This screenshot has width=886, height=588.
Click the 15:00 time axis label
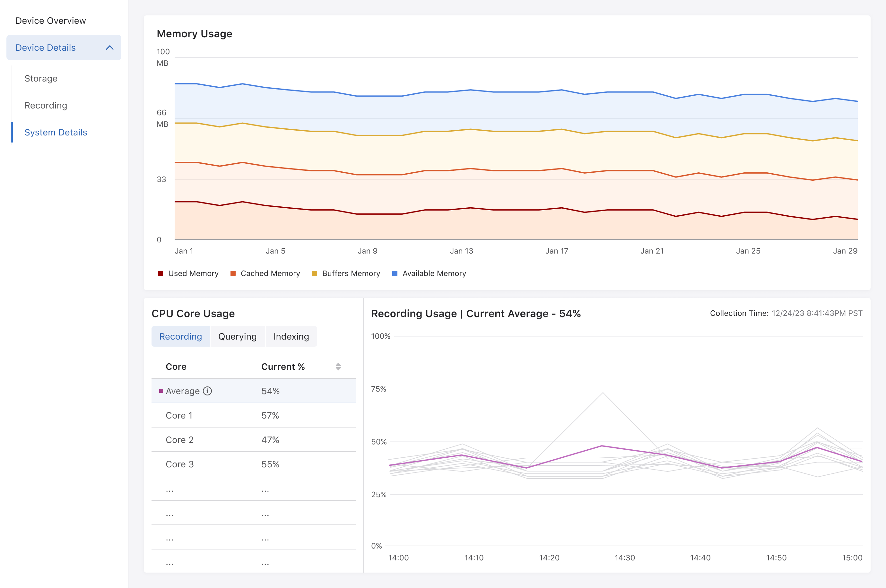852,558
